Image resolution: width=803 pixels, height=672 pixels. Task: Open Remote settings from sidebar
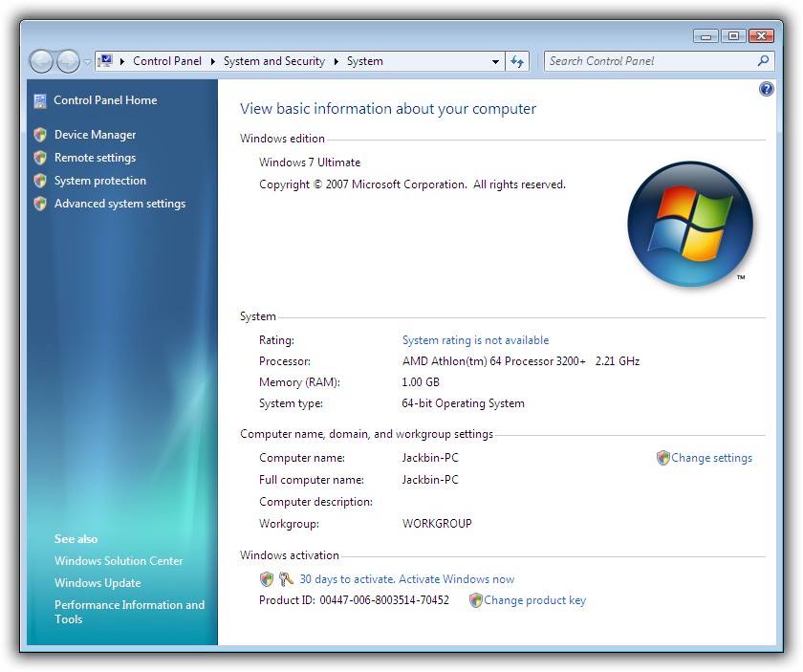pos(95,157)
